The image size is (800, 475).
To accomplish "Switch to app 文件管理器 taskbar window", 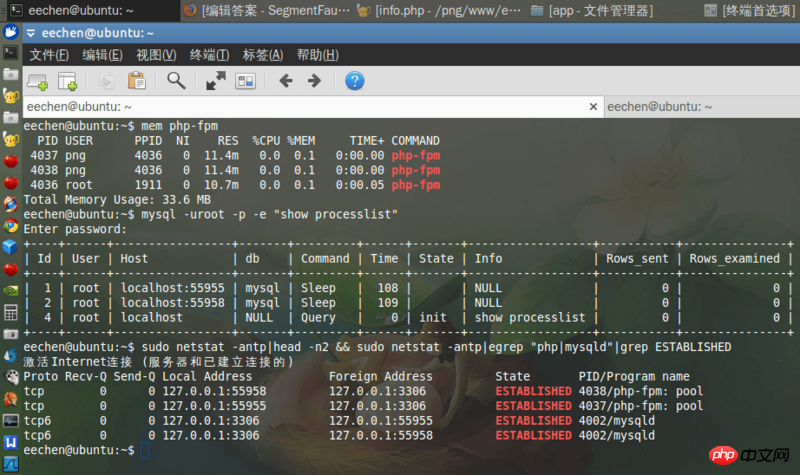I will (x=592, y=10).
